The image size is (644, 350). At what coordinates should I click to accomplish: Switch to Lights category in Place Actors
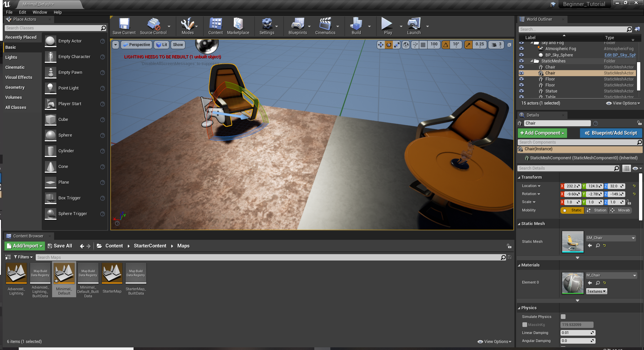click(x=22, y=57)
